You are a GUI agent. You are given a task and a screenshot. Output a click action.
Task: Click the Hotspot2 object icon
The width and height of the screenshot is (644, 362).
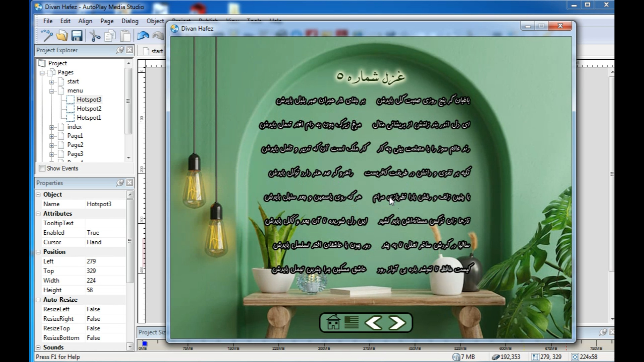[x=70, y=109]
